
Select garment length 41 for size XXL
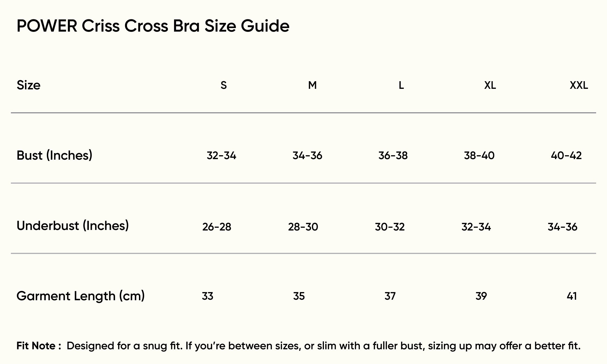tap(572, 296)
